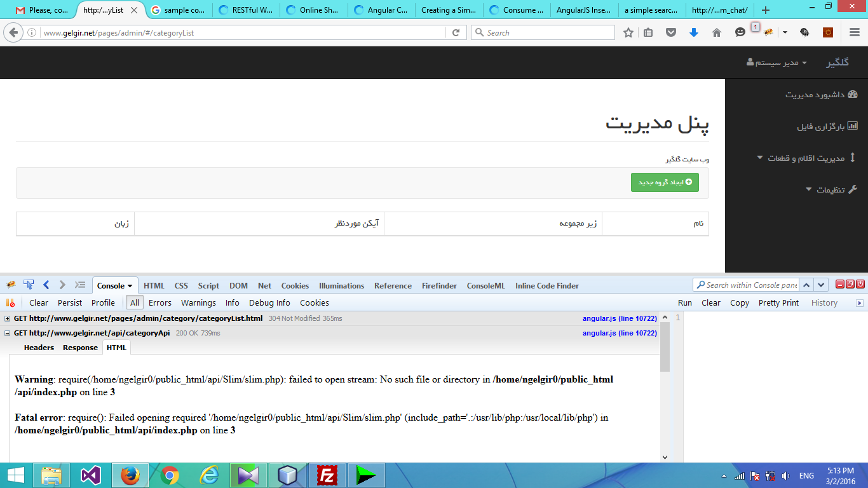868x488 pixels.
Task: Click the orange sun extension icon
Action: tap(828, 32)
